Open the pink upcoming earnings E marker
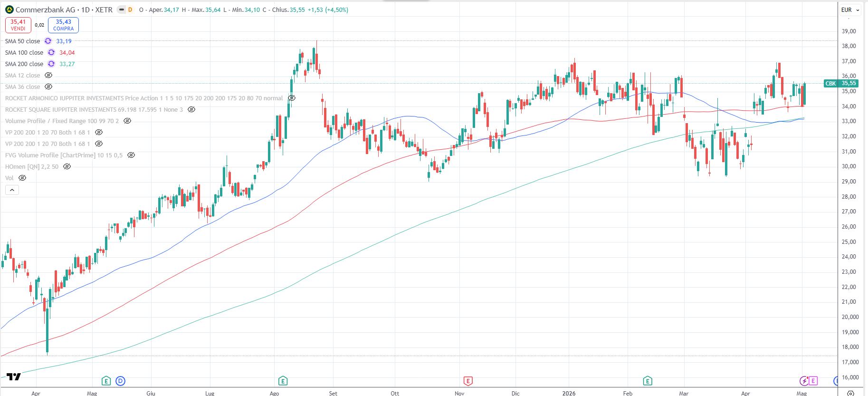The height and width of the screenshot is (396, 868). [813, 381]
